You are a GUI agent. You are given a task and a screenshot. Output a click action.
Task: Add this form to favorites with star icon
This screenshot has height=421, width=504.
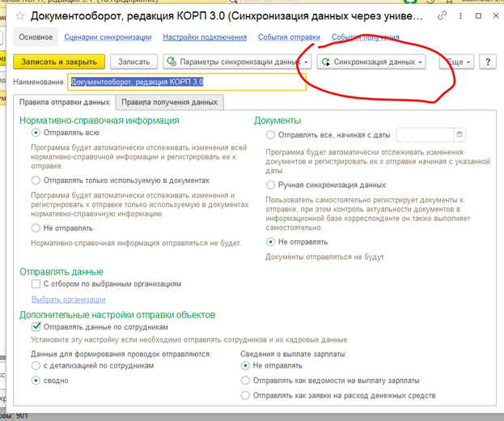coord(20,15)
